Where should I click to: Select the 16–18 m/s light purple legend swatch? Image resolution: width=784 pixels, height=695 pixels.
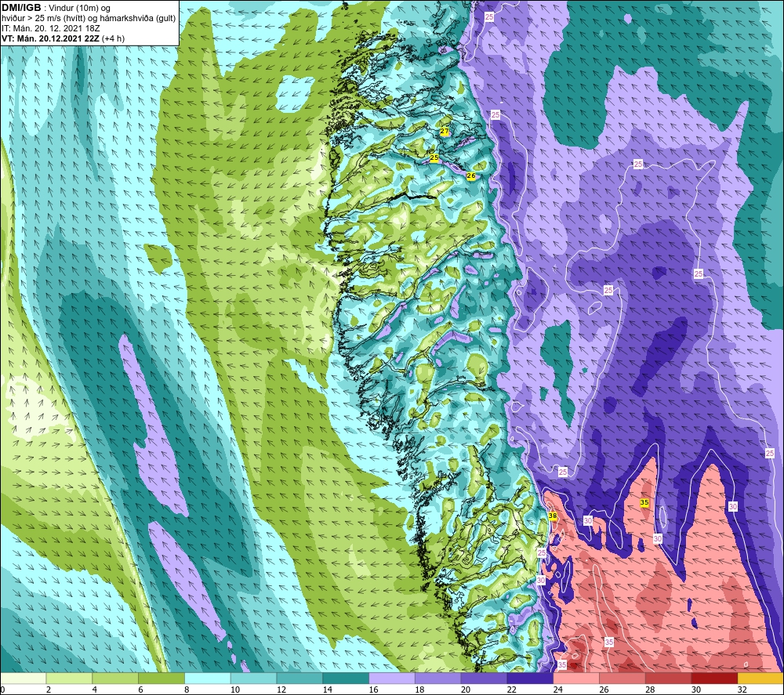[x=392, y=678]
